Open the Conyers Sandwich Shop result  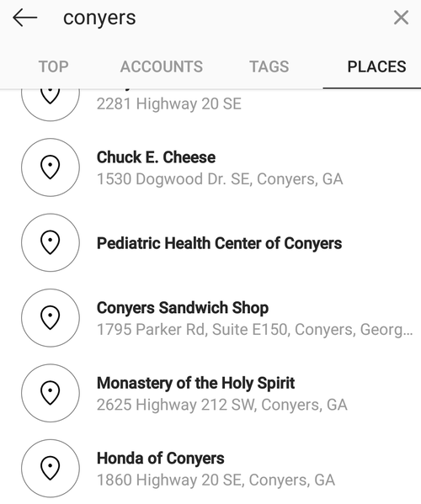click(210, 317)
